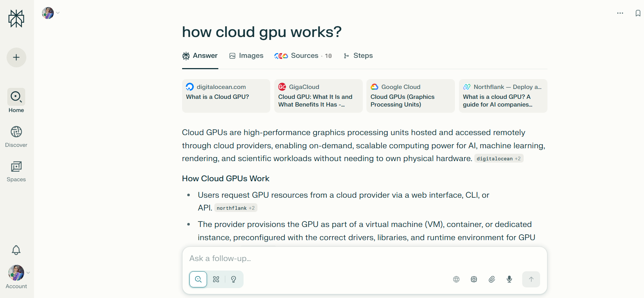
Task: Focus the Ask a follow-up input field
Action: 364,258
